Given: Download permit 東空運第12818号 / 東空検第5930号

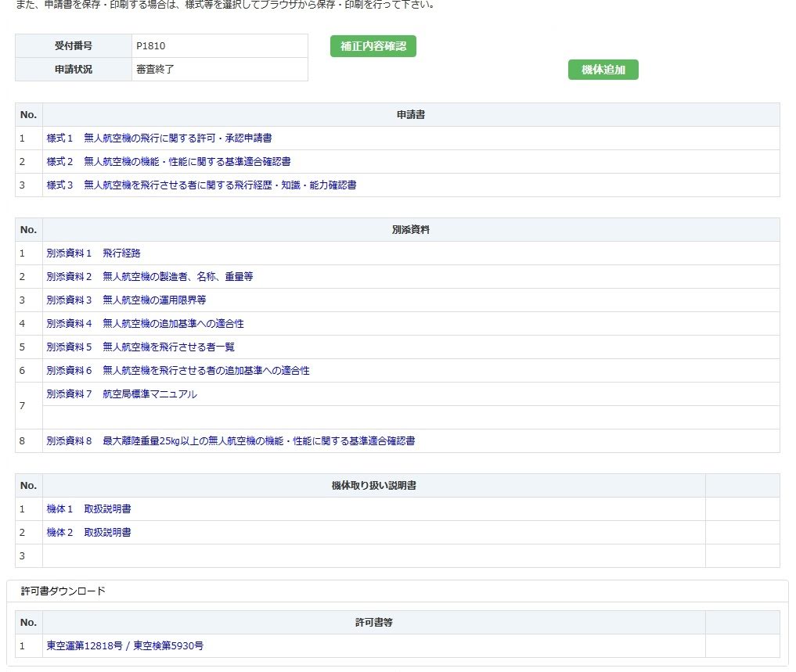Looking at the screenshot, I should 124,646.
